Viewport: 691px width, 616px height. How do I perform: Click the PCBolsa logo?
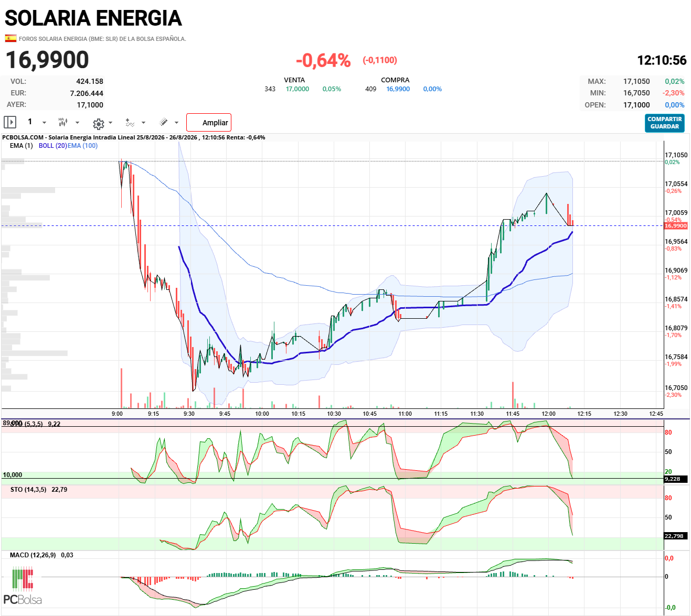23,587
